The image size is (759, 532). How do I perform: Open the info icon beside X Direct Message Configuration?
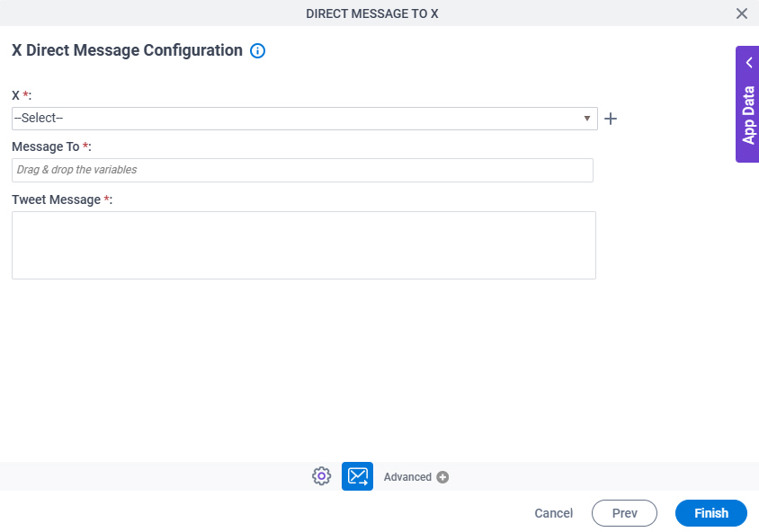tap(257, 51)
